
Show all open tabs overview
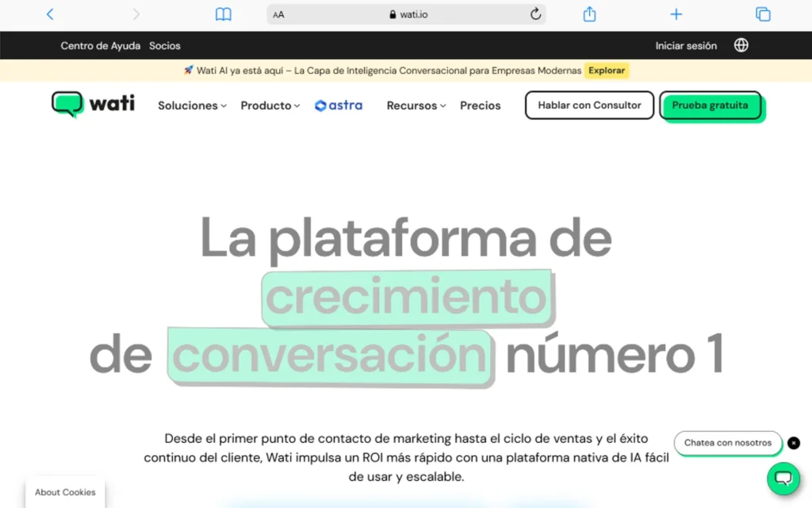763,14
